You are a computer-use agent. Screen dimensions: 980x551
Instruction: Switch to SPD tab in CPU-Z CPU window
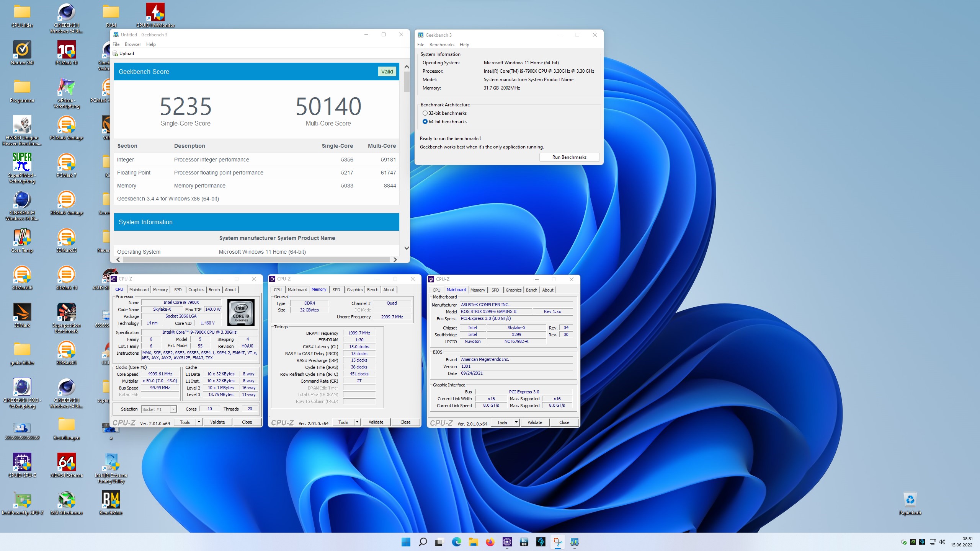[178, 290]
